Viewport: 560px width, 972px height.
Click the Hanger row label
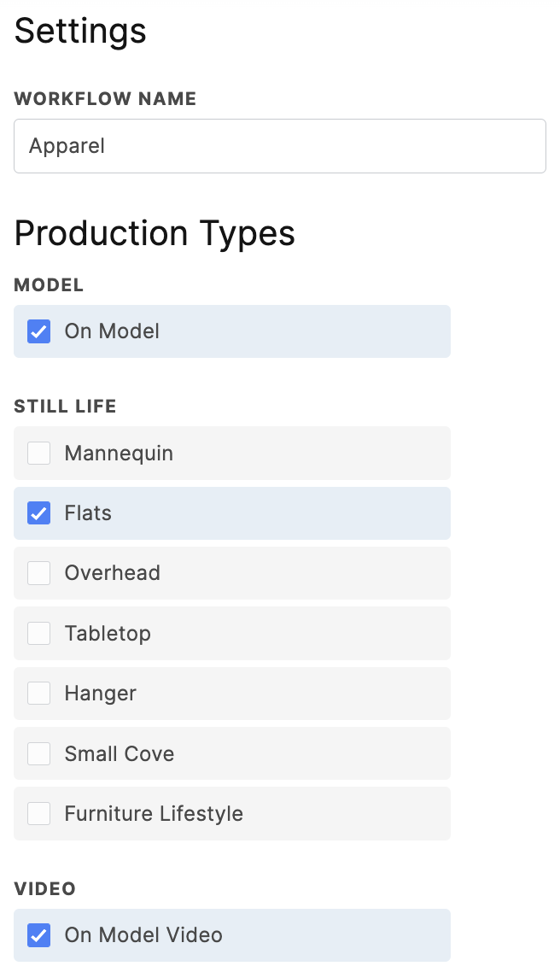coord(99,693)
